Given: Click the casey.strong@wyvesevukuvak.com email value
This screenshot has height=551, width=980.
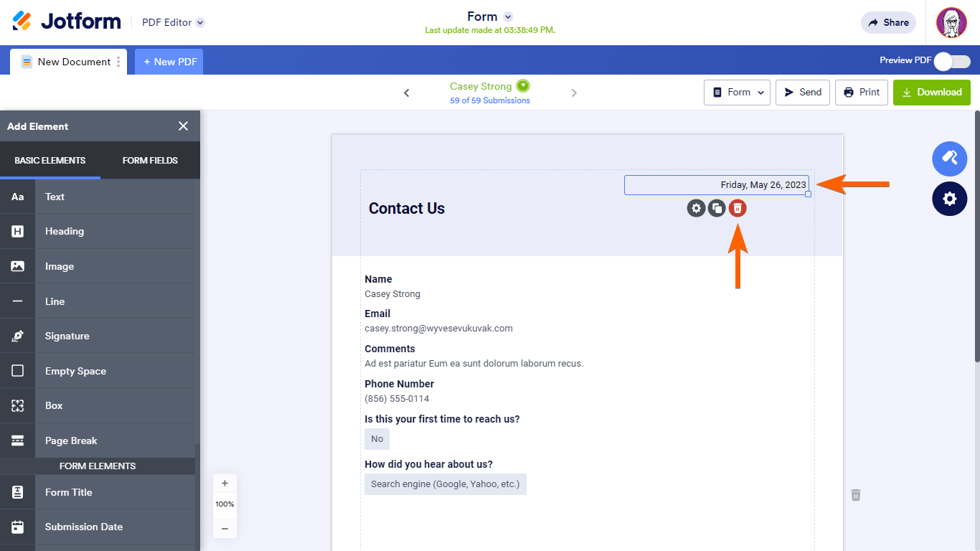Looking at the screenshot, I should click(438, 329).
